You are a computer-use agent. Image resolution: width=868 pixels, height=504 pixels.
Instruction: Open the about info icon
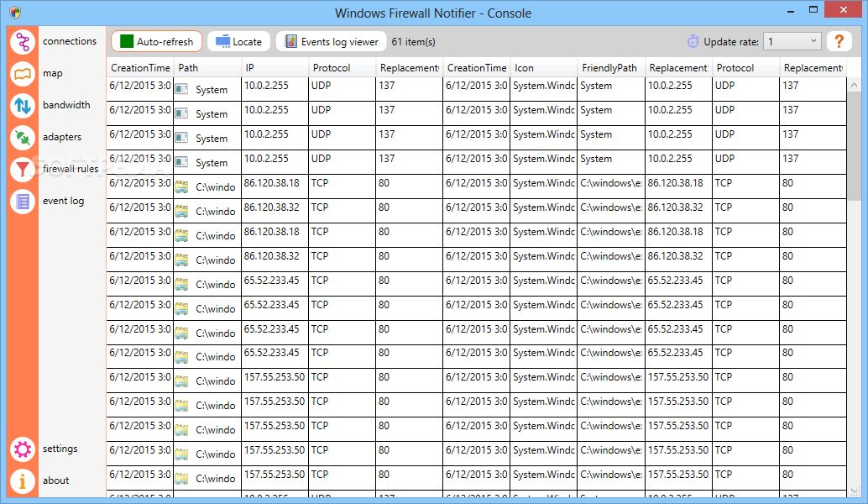(23, 481)
